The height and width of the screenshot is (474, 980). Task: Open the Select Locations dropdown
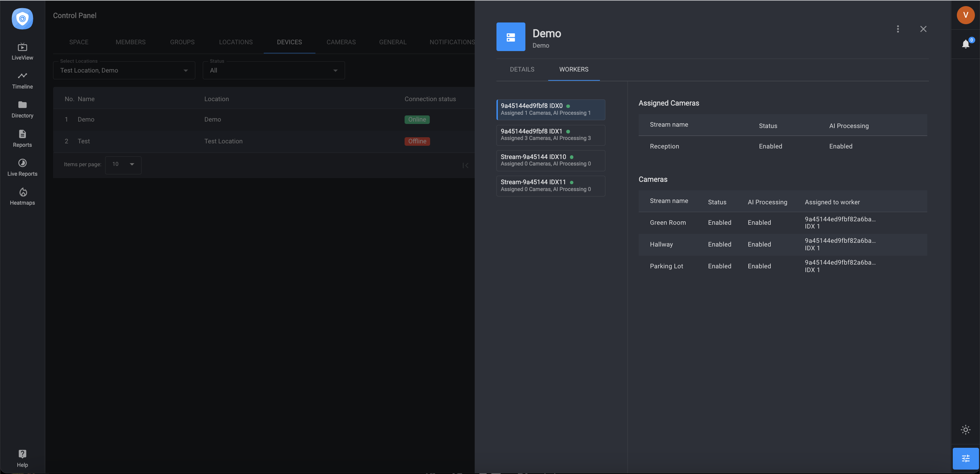point(124,70)
